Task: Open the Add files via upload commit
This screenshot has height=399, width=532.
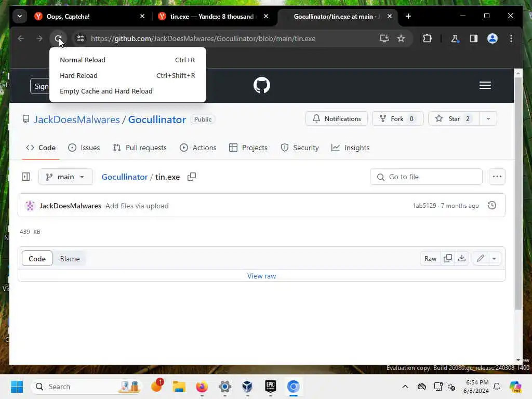Action: [x=137, y=206]
